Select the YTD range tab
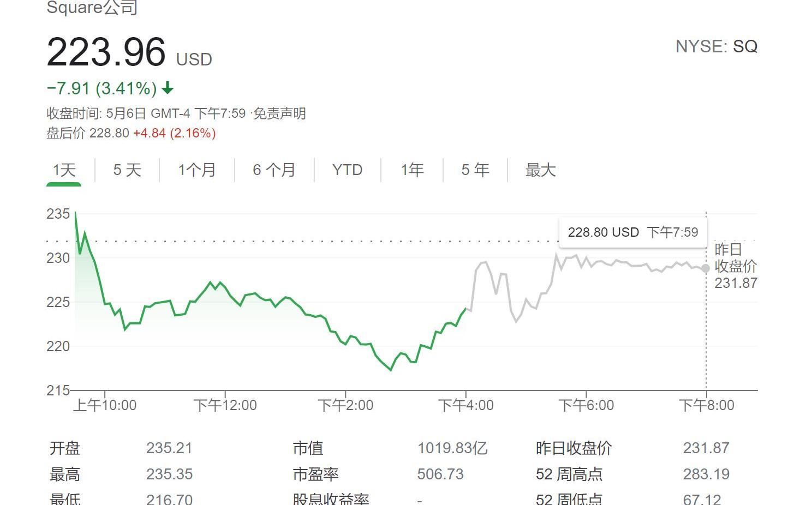812x505 pixels. click(347, 170)
